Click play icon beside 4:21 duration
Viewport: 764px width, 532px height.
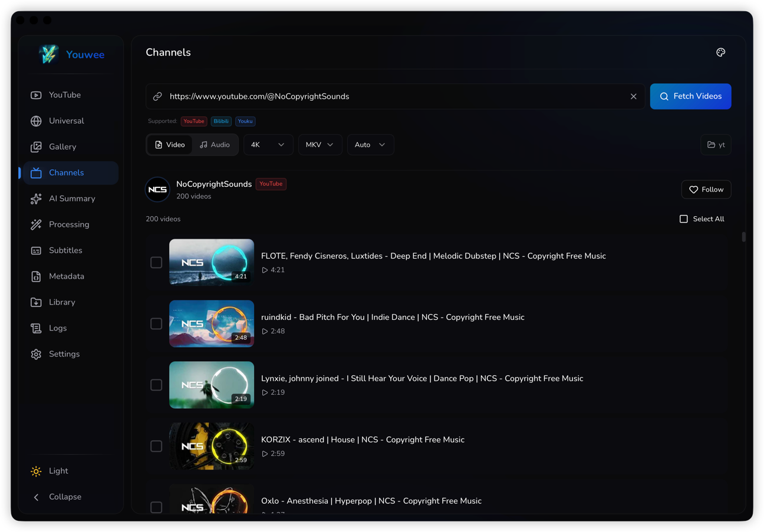pos(265,270)
